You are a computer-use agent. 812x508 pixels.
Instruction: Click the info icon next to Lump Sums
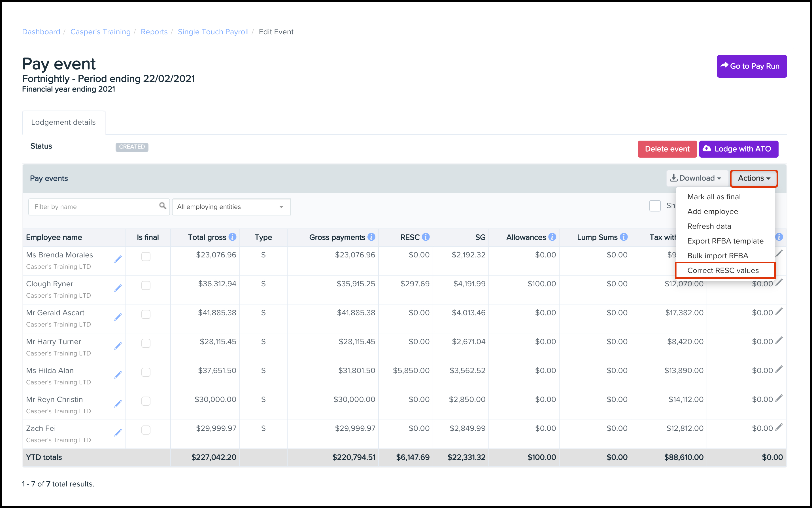[x=624, y=237]
